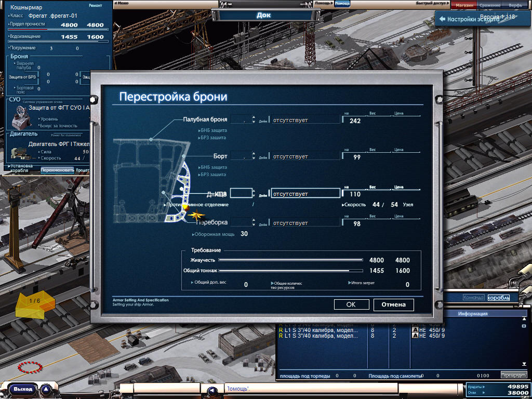Click the OK button in armor dialog
Image resolution: width=532 pixels, height=399 pixels.
(x=351, y=304)
